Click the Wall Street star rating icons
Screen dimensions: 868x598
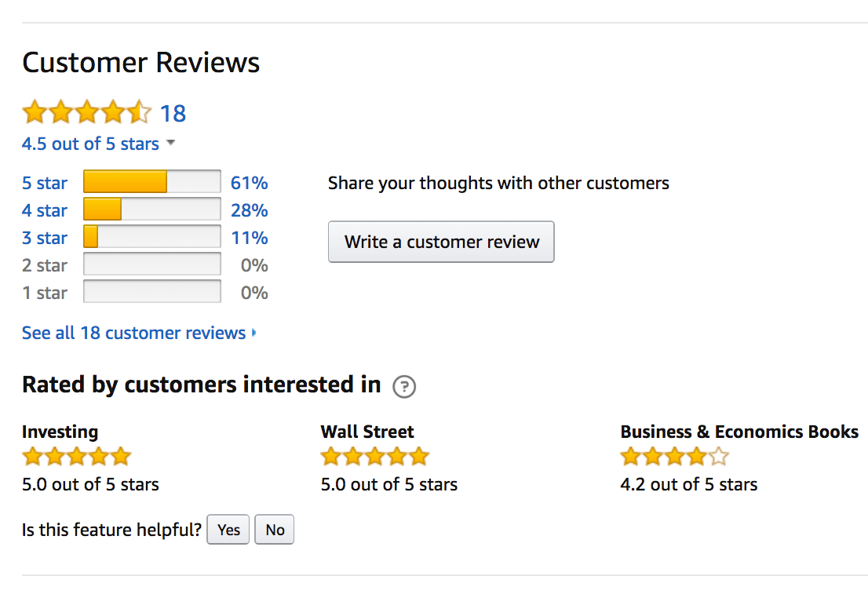coord(375,457)
